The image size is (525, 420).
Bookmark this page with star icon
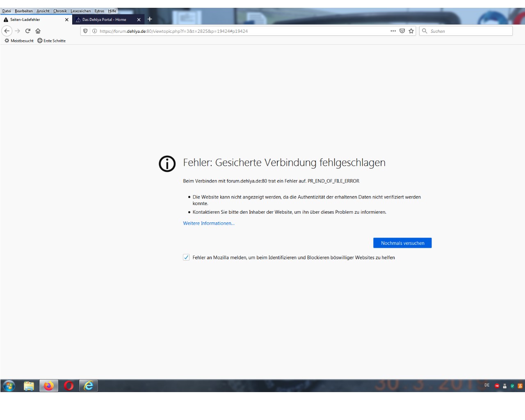click(x=411, y=31)
